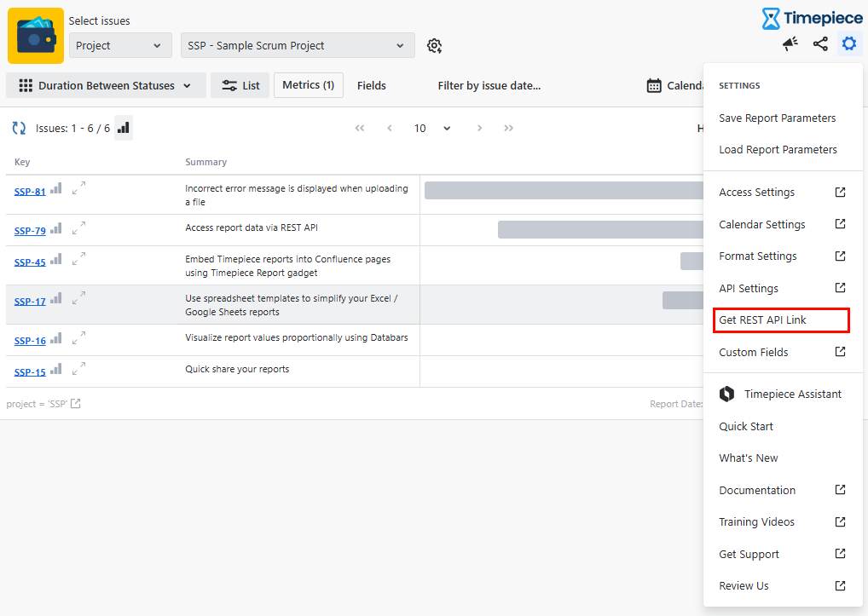Click external link icon for Format Settings
The image size is (868, 616).
click(841, 256)
